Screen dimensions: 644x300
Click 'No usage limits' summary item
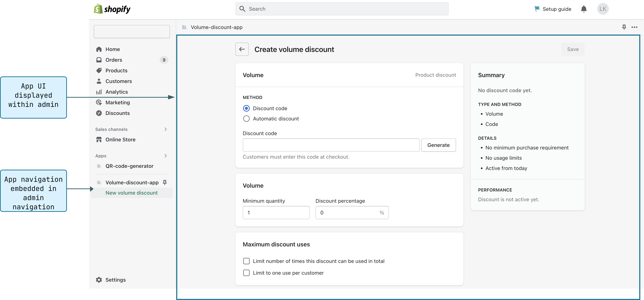(x=503, y=158)
